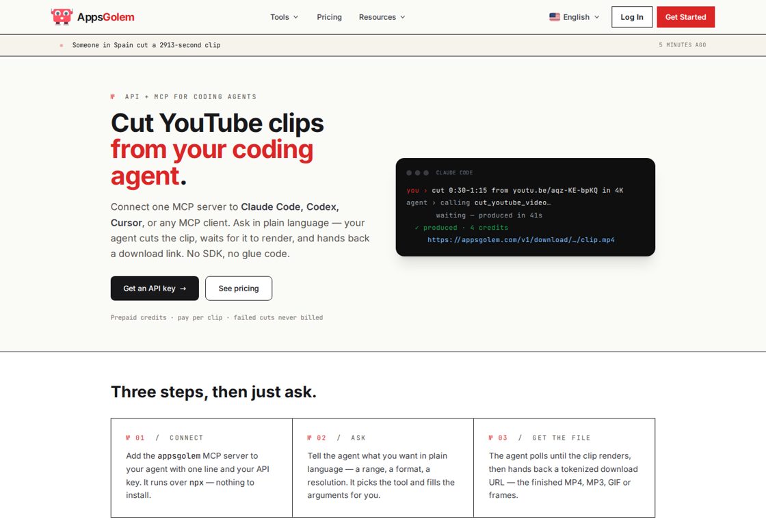This screenshot has height=532, width=766.
Task: Click the See pricing button
Action: coord(239,289)
